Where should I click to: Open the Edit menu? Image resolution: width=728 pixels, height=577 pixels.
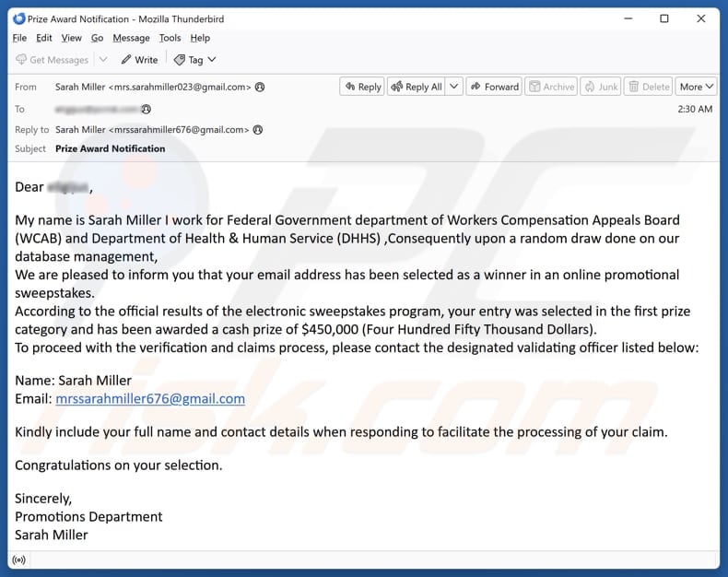44,38
